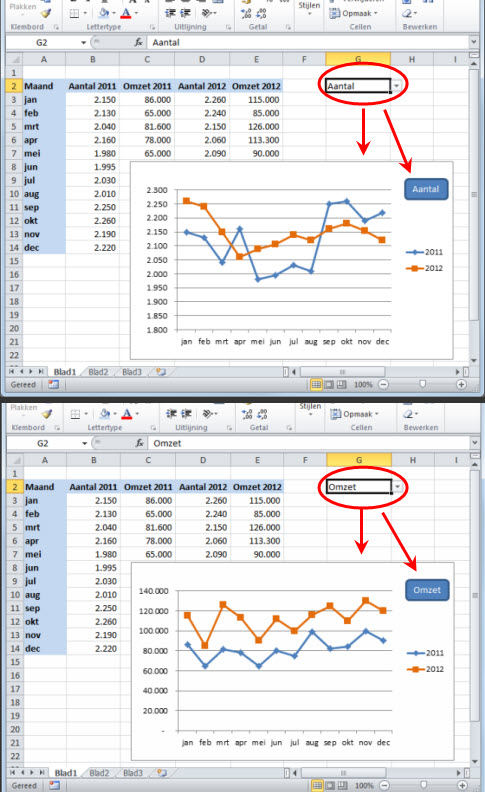Increase indent in top window ribbon
The width and height of the screenshot is (485, 792).
(185, 13)
